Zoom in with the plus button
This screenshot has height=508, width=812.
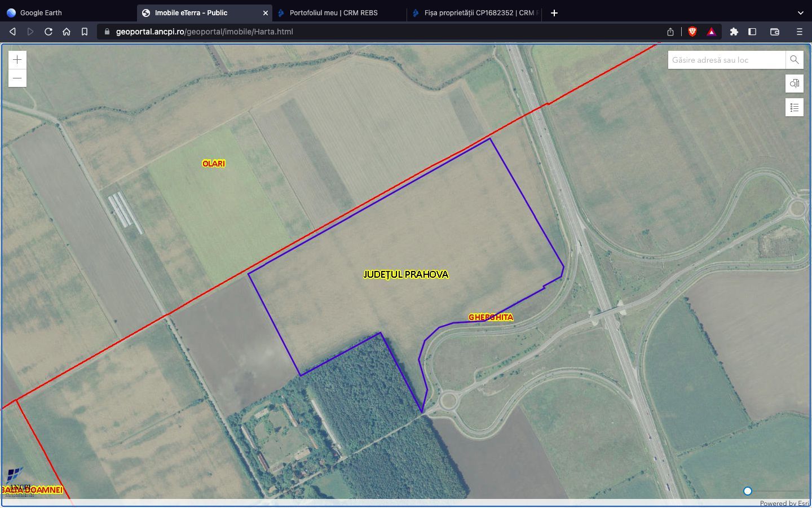[17, 59]
